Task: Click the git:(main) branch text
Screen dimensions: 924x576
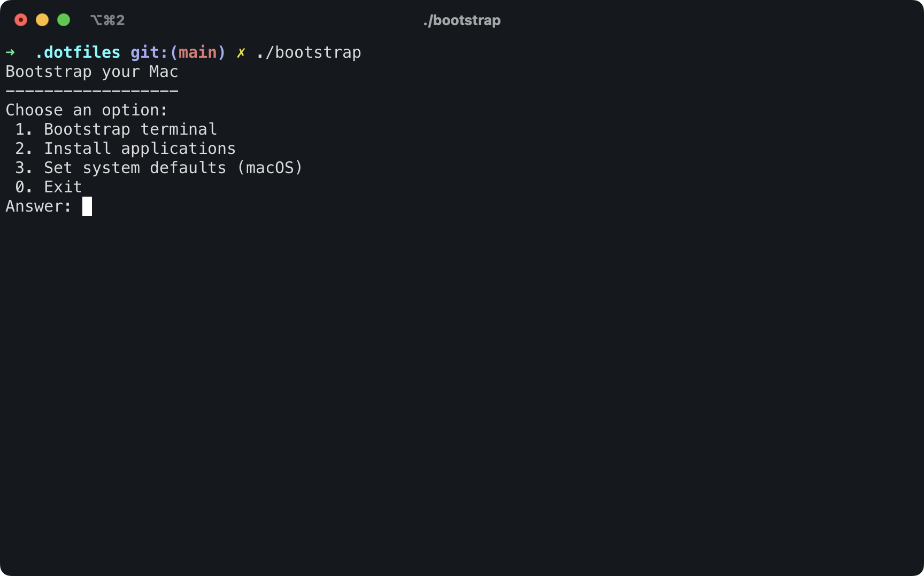Action: (x=178, y=52)
